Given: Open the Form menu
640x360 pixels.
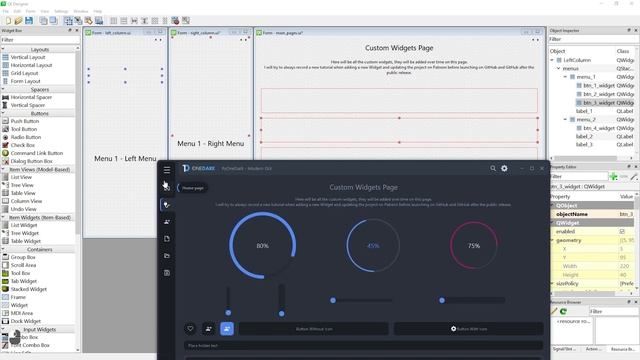Looking at the screenshot, I should [31, 11].
